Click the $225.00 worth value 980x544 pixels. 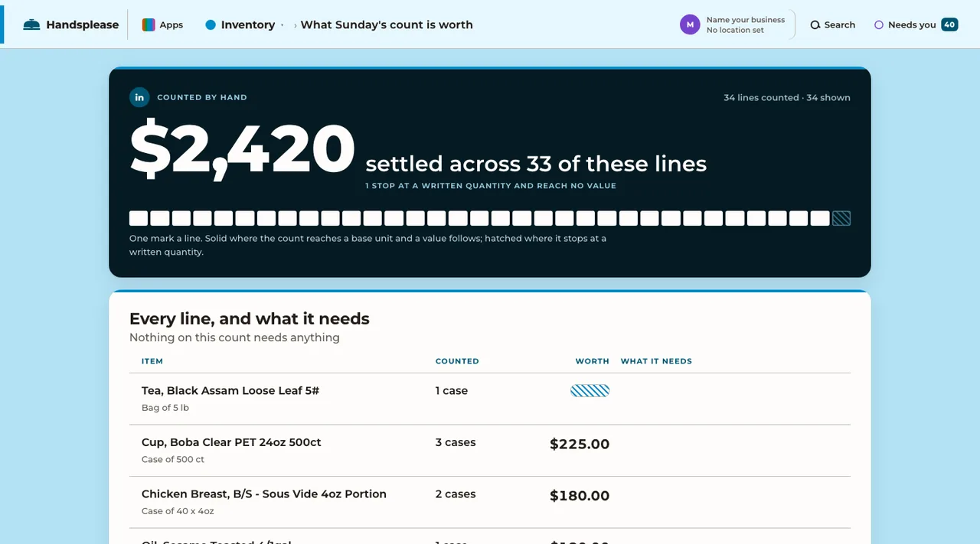pos(580,444)
